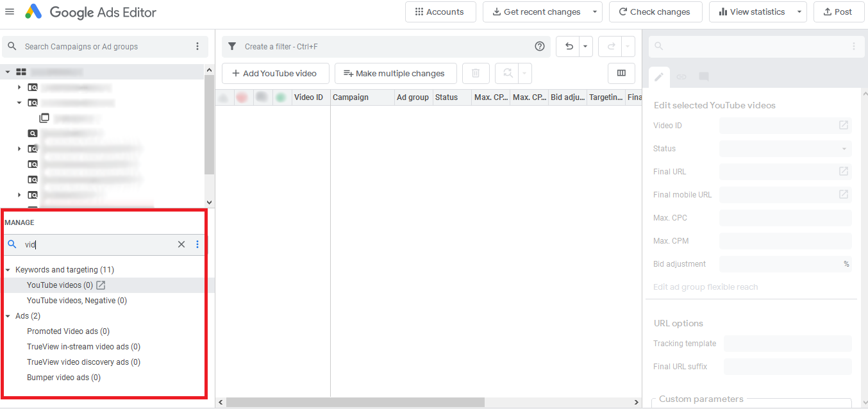Click the Delete trash icon

tap(476, 74)
